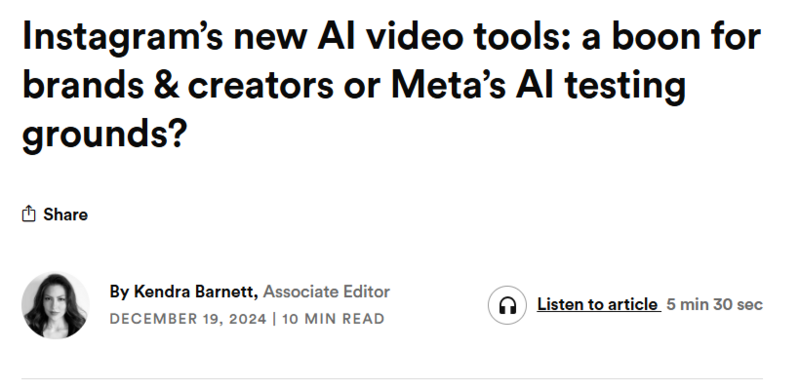800x390 pixels.
Task: Open Kendra Barnett's author profile photo
Action: 55,305
